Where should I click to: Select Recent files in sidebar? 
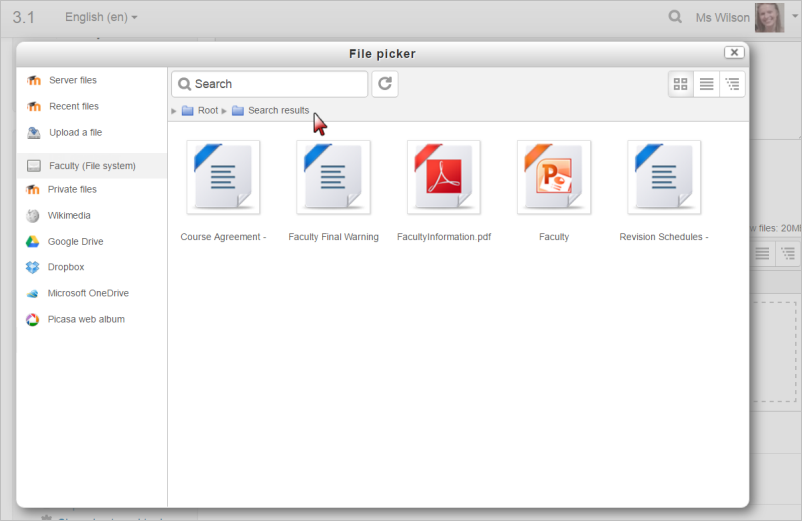tap(73, 106)
